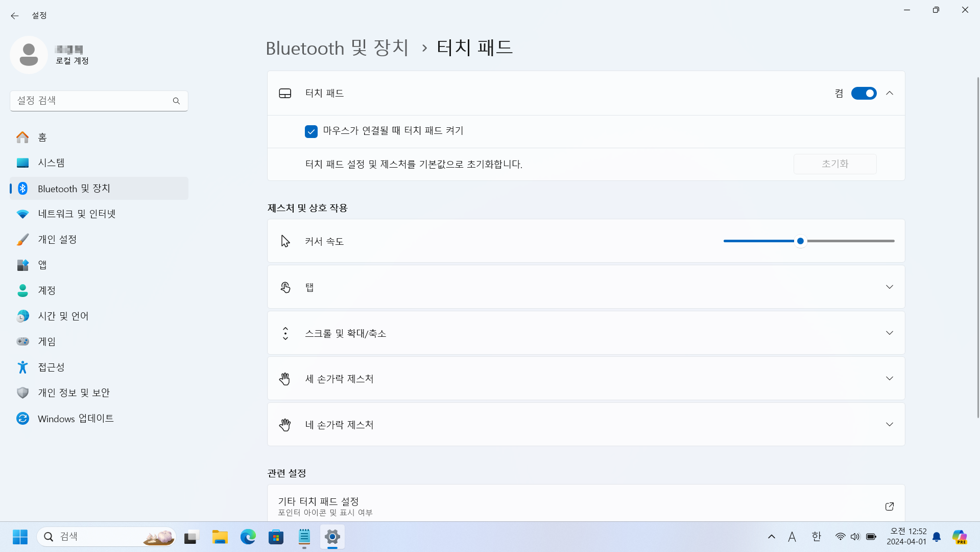Click the vertical scrollbar on the right
This screenshot has width=980, height=552.
978,247
